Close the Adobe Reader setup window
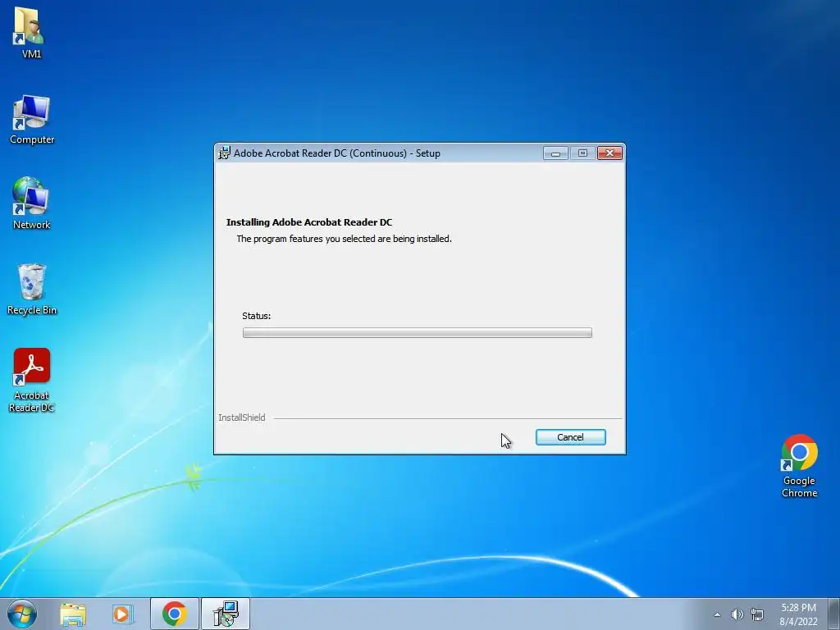The image size is (840, 630). 609,153
